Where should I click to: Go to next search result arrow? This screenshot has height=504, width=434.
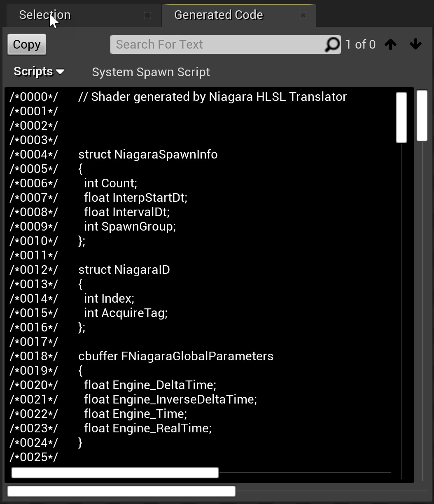point(415,44)
